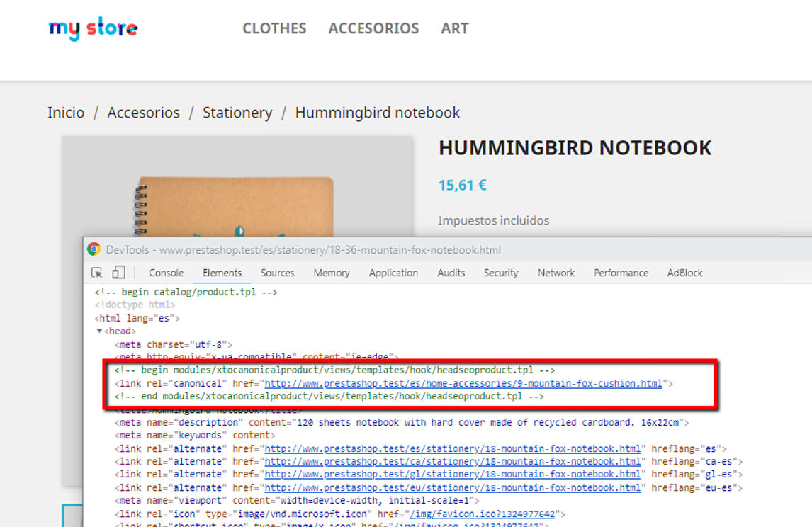
Task: Select the html lang element node
Action: click(x=137, y=318)
